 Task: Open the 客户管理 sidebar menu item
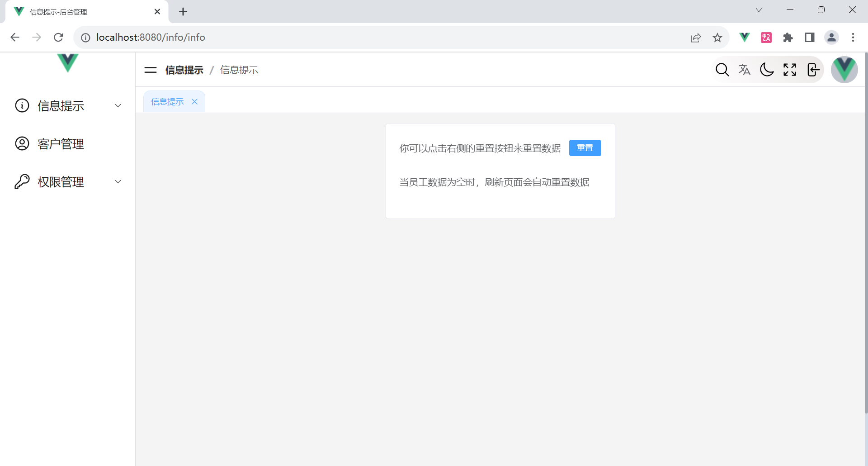[68, 143]
